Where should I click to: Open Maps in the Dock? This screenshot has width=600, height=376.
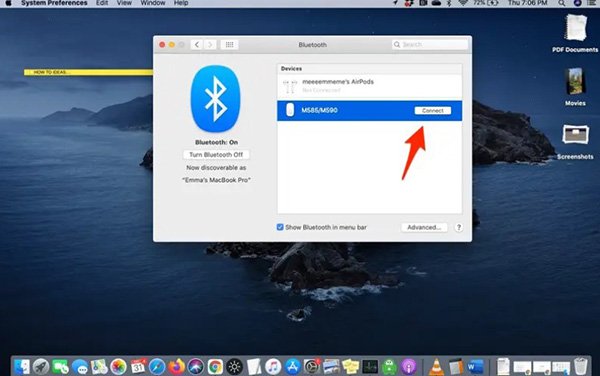pos(99,367)
